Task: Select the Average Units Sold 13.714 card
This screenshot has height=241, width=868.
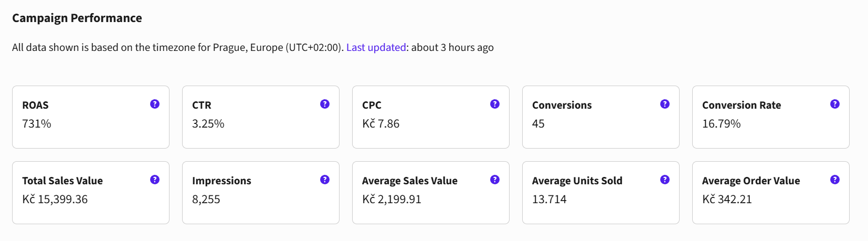Action: 601,193
